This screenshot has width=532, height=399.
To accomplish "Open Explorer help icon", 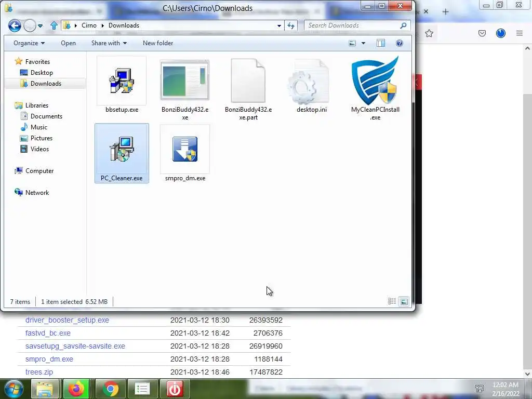I will coord(400,43).
